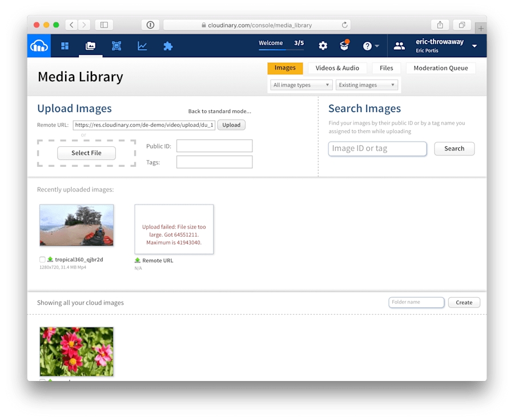514x420 pixels.
Task: Open the Media Library nav icon
Action: coord(90,46)
